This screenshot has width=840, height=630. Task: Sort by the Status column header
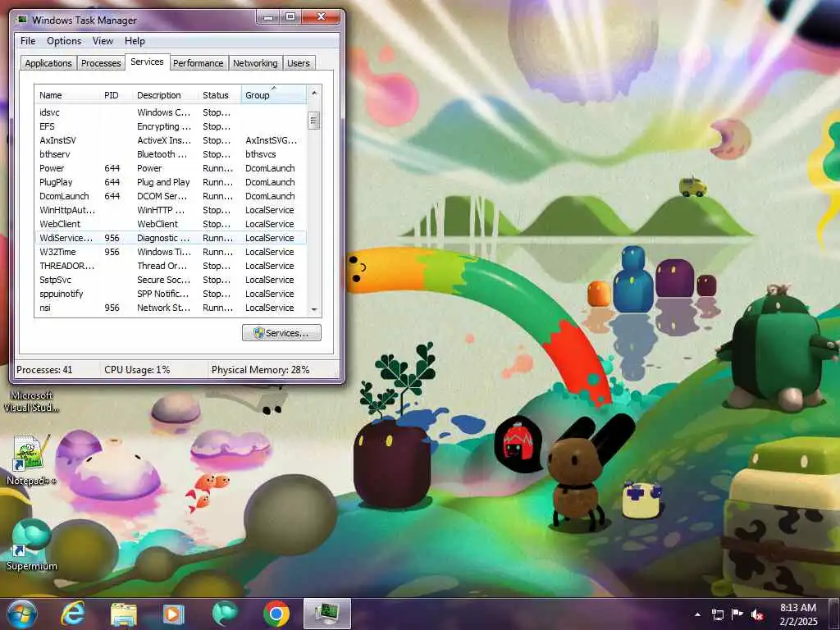[220, 95]
